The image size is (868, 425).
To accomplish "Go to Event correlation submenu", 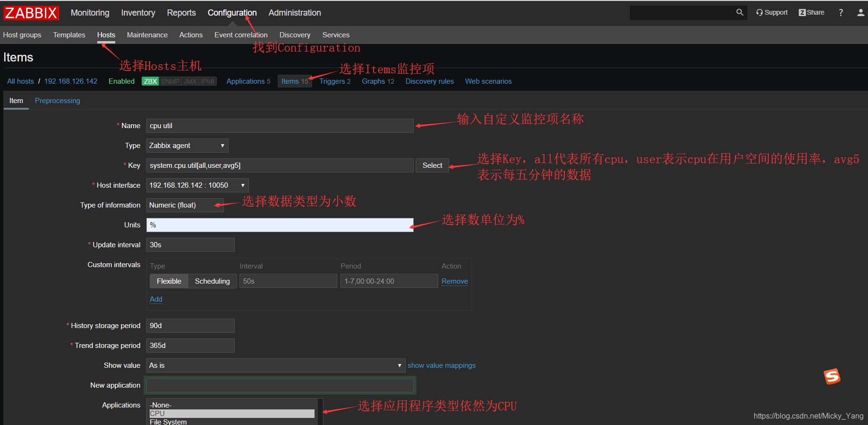I will tap(241, 35).
